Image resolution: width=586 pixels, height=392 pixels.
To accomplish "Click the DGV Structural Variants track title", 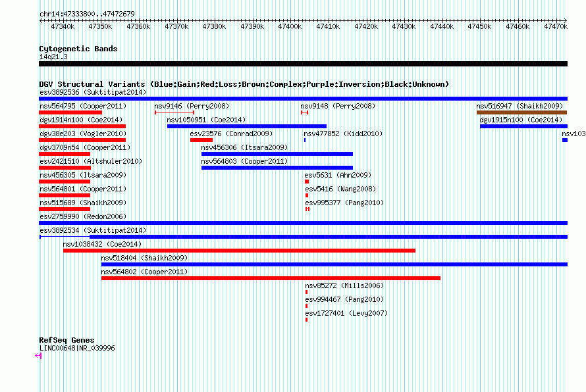I will point(244,84).
